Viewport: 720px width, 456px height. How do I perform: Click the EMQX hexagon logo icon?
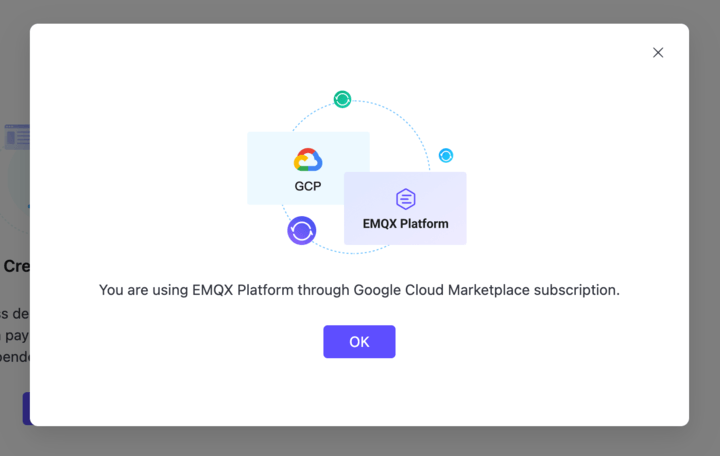click(405, 199)
